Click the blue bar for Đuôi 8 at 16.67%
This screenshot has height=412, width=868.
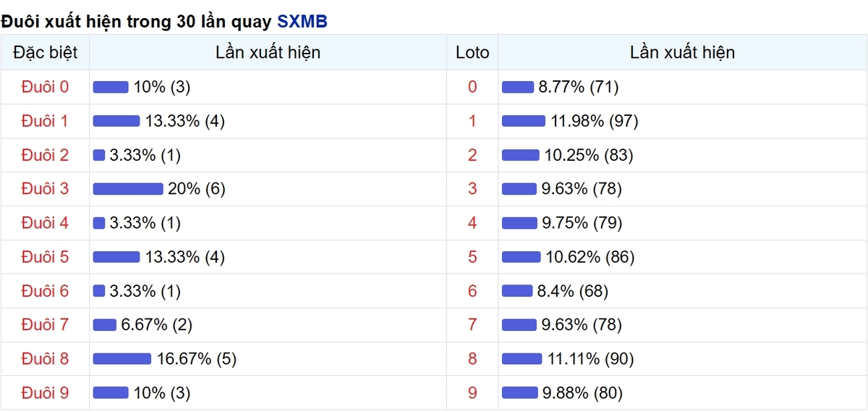point(122,358)
